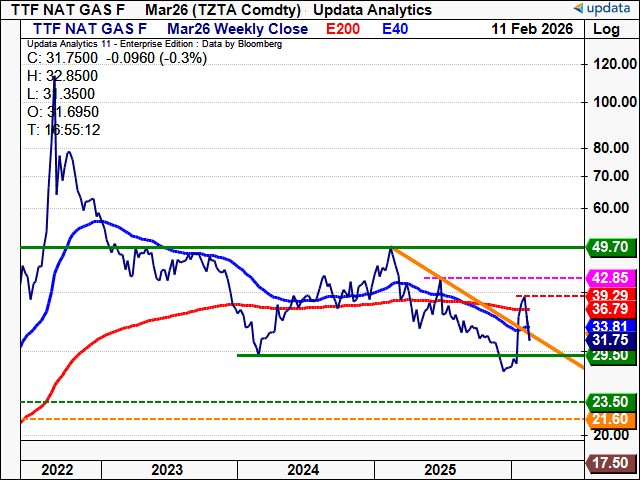Image resolution: width=640 pixels, height=480 pixels.
Task: Select the 2024 year label on time axis
Action: [x=303, y=467]
